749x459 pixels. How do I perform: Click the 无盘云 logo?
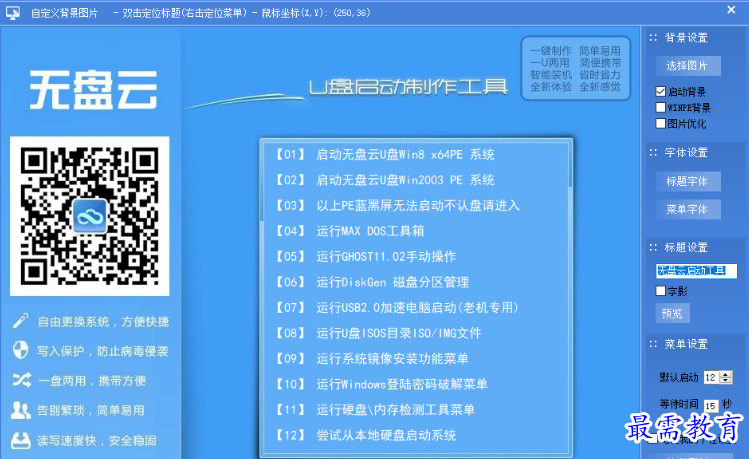click(x=93, y=89)
